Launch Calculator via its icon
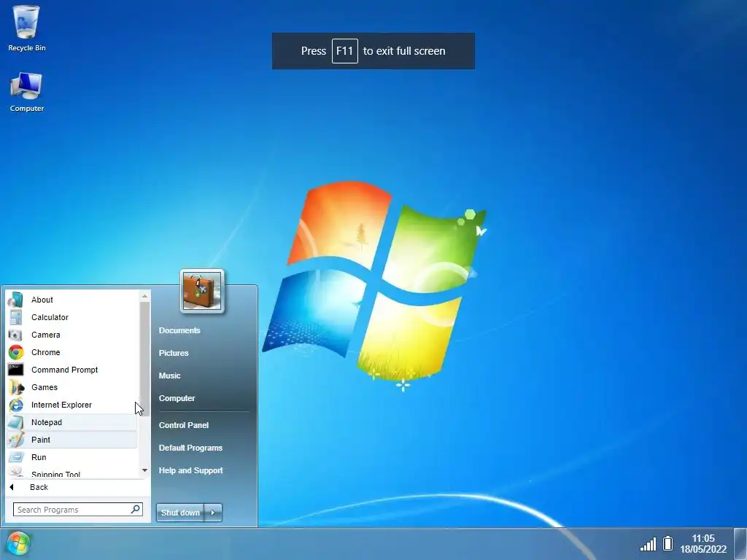The width and height of the screenshot is (747, 560). click(x=15, y=317)
